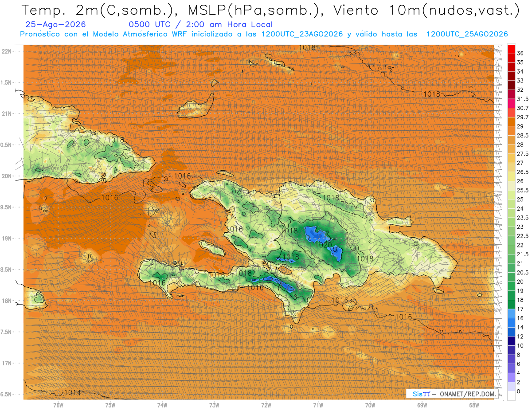This screenshot has width=532, height=411.
Task: Click the initialization time '1200UTC_23AGO2026'
Action: pyautogui.click(x=302, y=34)
